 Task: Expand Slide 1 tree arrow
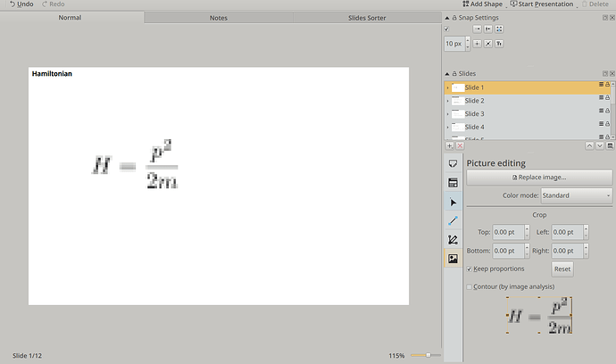(x=447, y=87)
